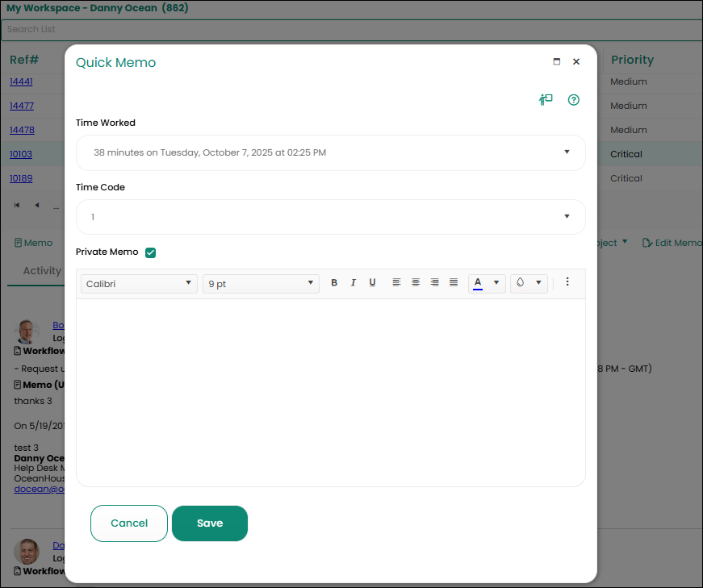Screen dimensions: 703x588
Task: Click the Save button
Action: coord(210,523)
